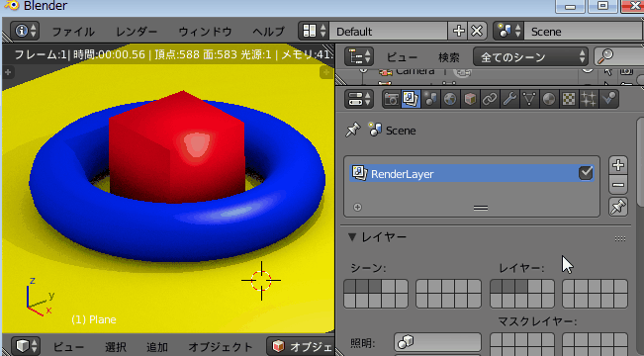Click the RenderLayer row icon
The height and width of the screenshot is (356, 644).
point(360,173)
